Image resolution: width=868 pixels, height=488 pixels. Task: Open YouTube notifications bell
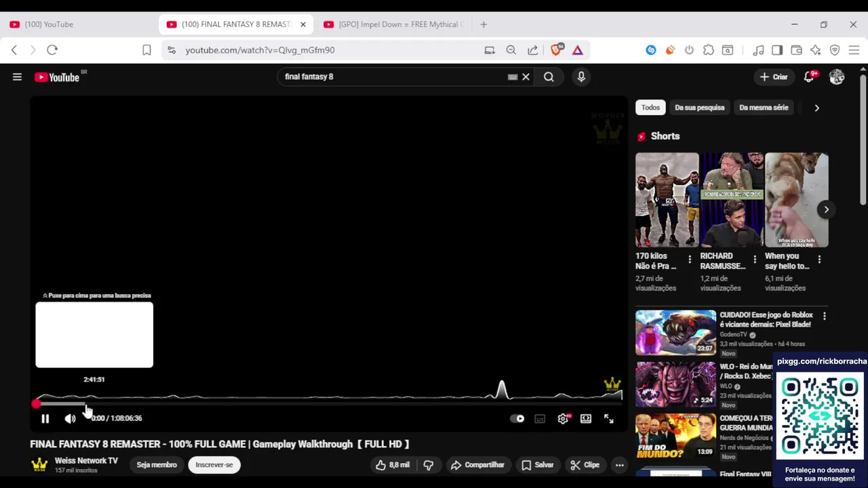pyautogui.click(x=809, y=77)
